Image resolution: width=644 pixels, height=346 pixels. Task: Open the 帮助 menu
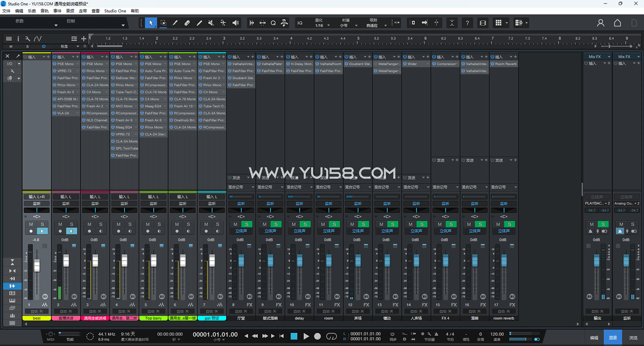point(135,11)
